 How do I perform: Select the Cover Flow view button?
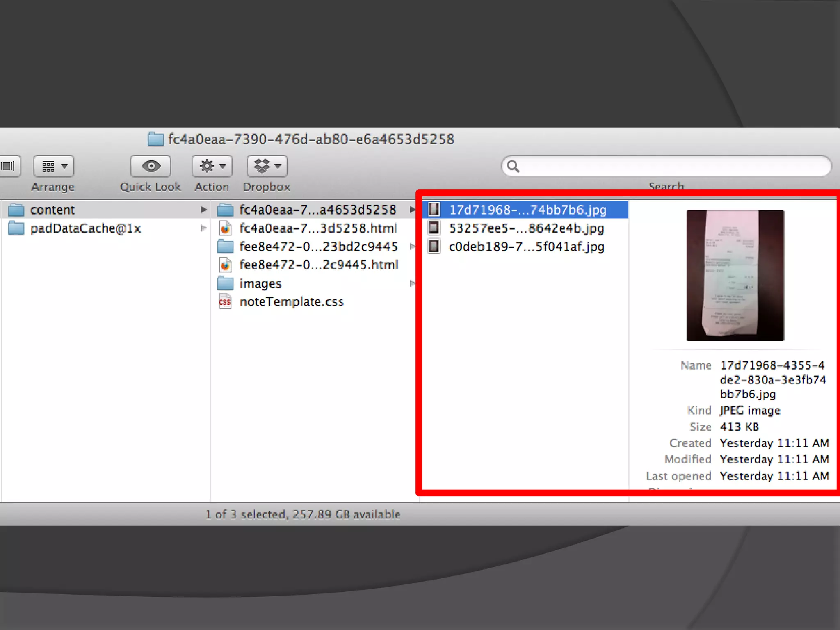pyautogui.click(x=8, y=166)
